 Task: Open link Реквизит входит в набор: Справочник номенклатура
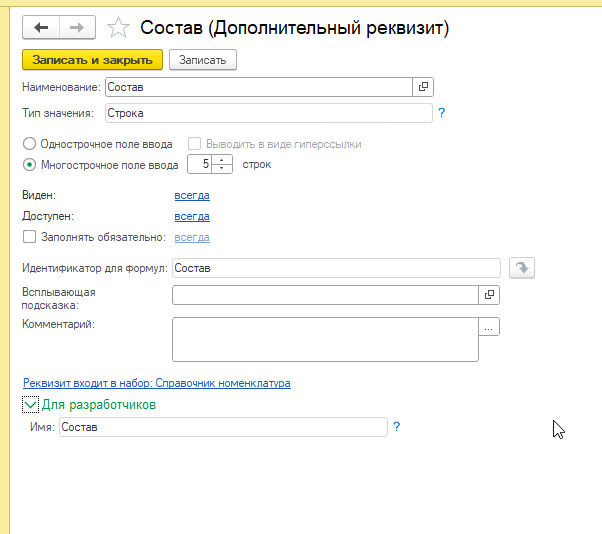156,383
